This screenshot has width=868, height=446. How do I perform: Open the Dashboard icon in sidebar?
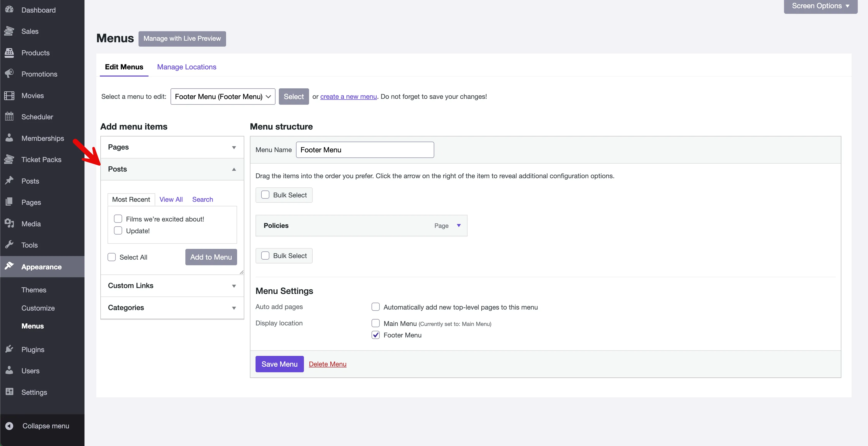point(9,10)
